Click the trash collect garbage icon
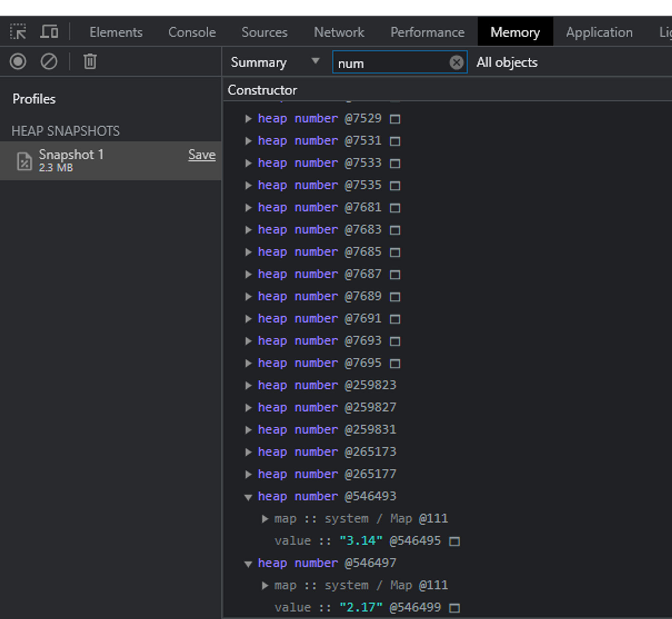Viewport: 672px width, 619px height. [90, 62]
